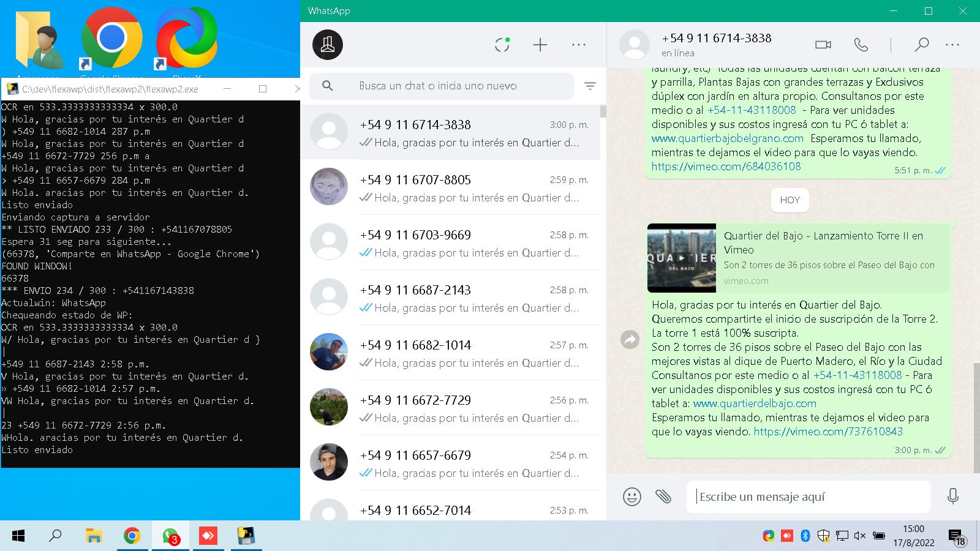Image resolution: width=980 pixels, height=551 pixels.
Task: Open chat +54 9 11 6657-6679
Action: (x=450, y=463)
